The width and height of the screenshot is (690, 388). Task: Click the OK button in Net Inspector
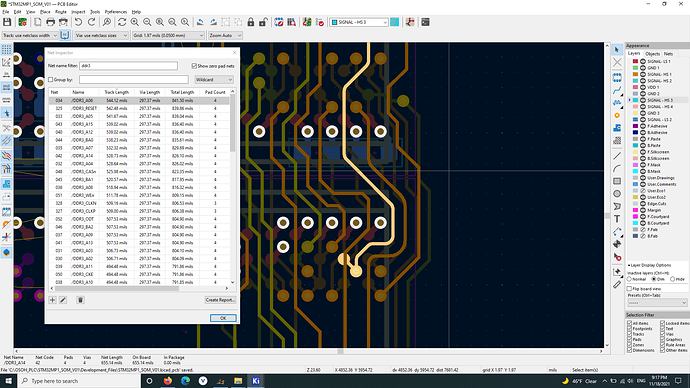pyautogui.click(x=223, y=318)
